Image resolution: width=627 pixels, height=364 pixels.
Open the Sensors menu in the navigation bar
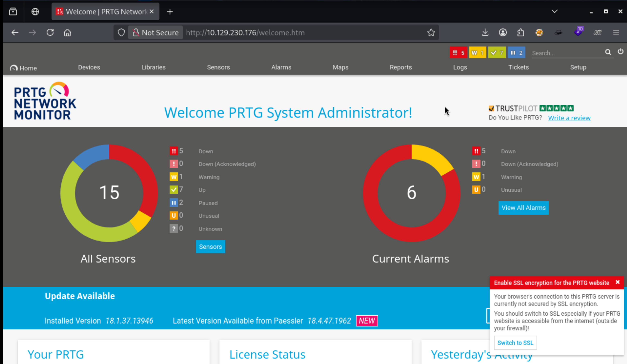(218, 67)
